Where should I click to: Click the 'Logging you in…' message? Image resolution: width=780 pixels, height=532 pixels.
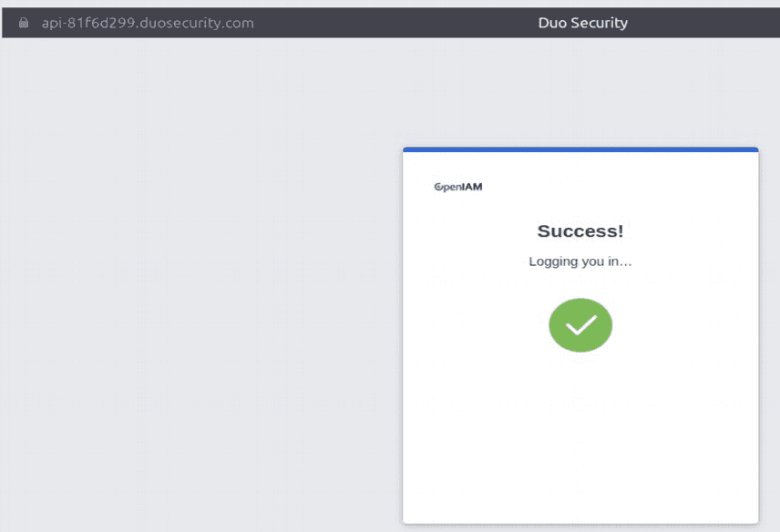coord(580,261)
